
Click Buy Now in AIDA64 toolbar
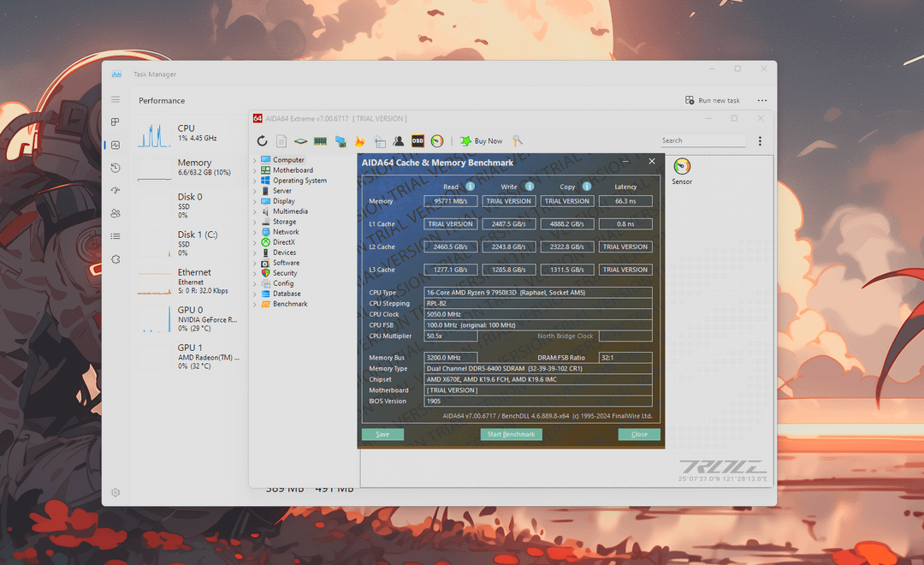click(x=482, y=141)
